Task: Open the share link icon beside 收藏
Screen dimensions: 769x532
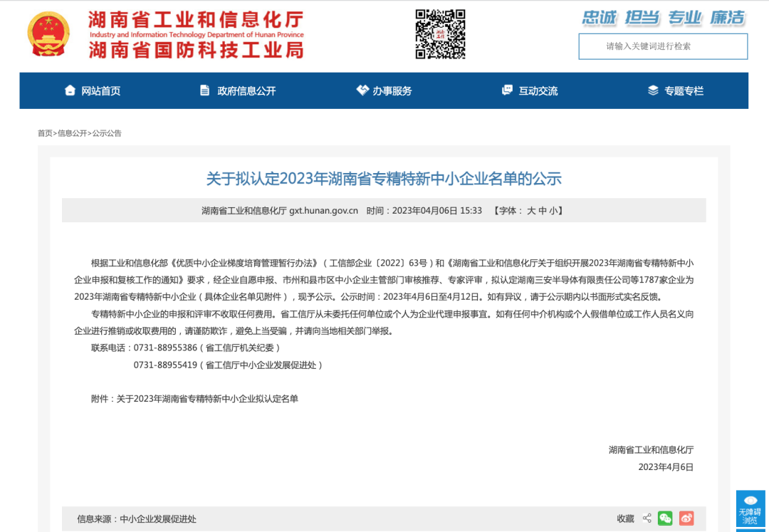Action: click(647, 518)
